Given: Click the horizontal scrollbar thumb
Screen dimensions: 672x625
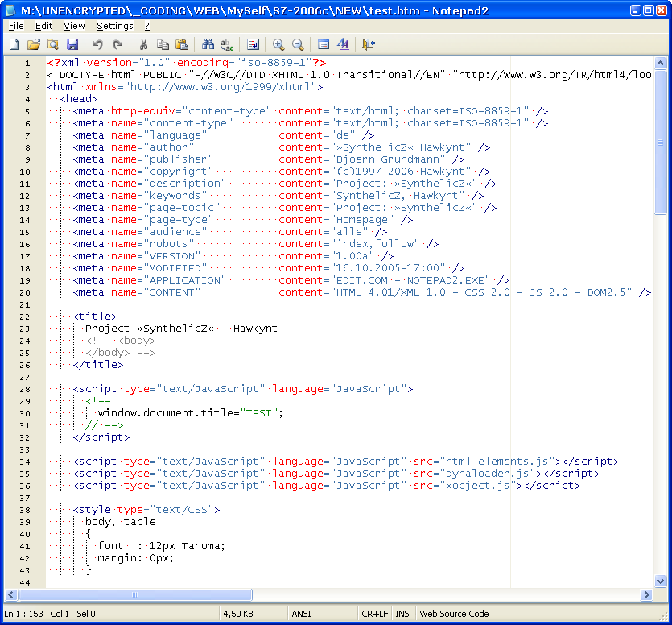Looking at the screenshot, I should pyautogui.click(x=135, y=594).
